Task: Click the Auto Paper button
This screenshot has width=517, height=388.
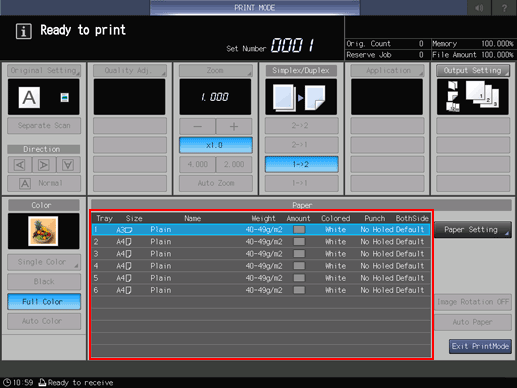Action: 473,322
